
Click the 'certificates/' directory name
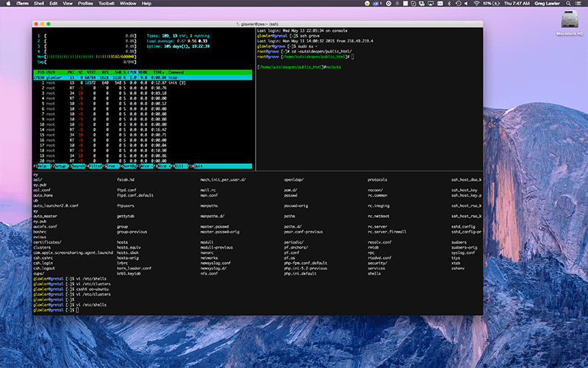tap(47, 242)
